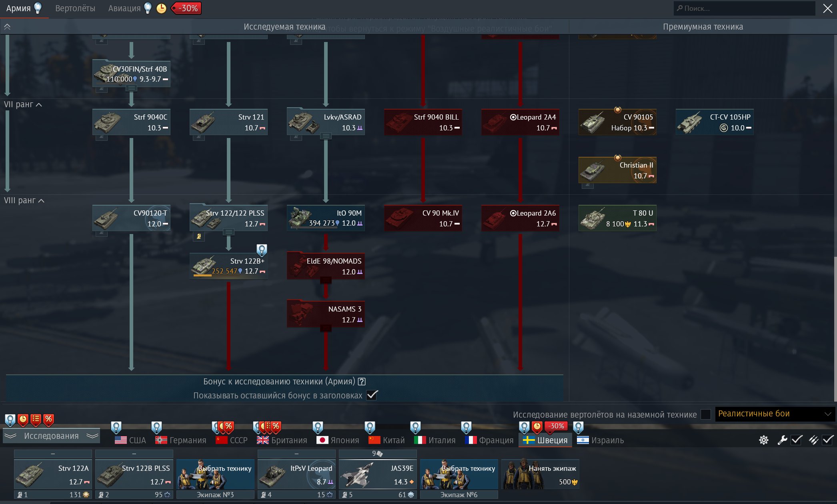Collapse the tree with the top-left double chevron

coord(7,27)
